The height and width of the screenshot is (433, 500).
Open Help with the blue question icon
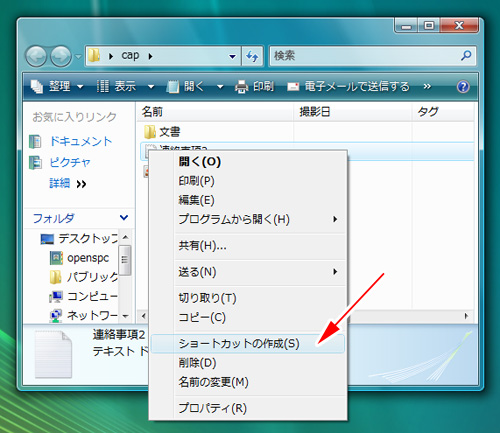(463, 87)
